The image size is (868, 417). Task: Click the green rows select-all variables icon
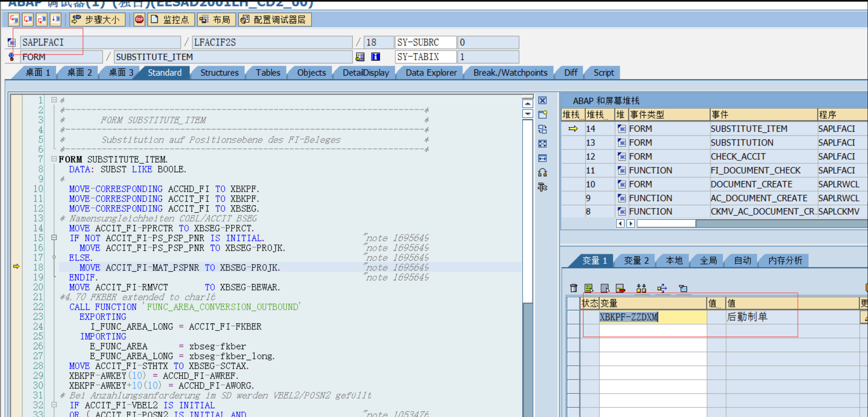[x=589, y=288]
